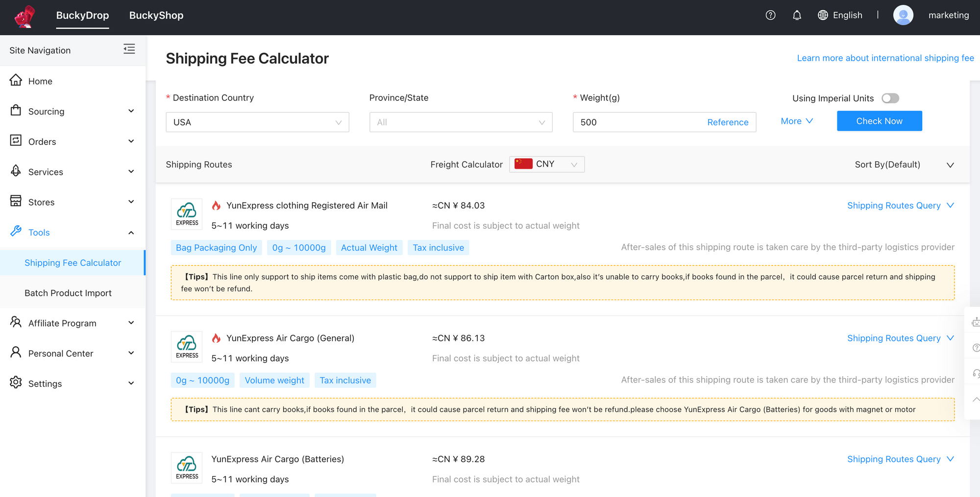Expand Shipping Routes Query for Air Cargo (Batteries)
Screen dimensions: 980x497
click(900, 459)
